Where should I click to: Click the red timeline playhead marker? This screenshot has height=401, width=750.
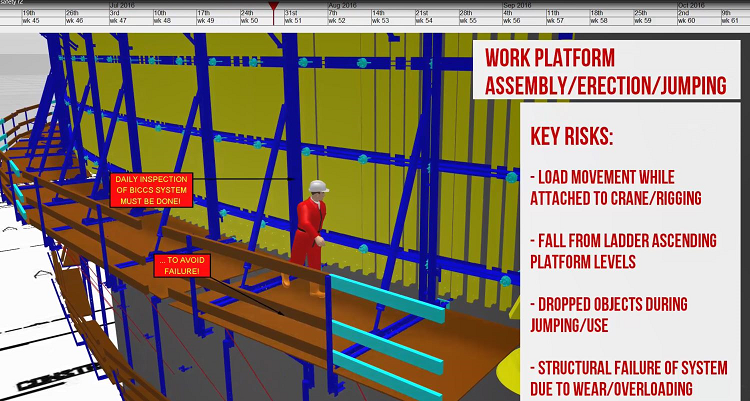tap(273, 6)
